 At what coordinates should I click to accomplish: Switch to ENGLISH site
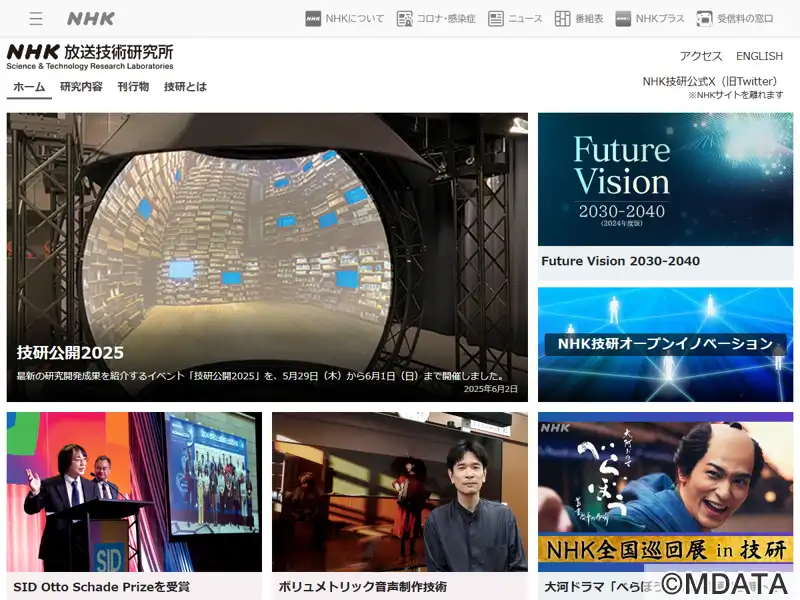tap(759, 56)
